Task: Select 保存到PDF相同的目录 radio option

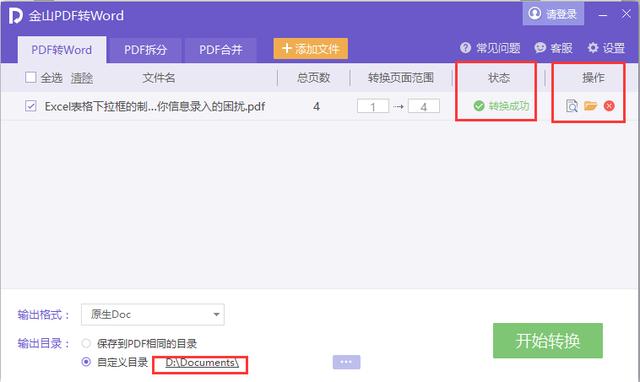Action: tap(86, 343)
